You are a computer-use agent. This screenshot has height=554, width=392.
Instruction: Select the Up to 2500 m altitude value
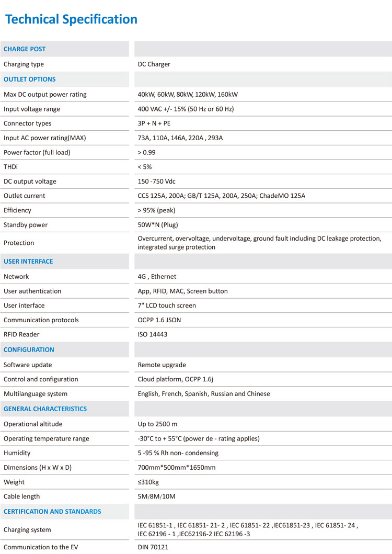tap(157, 424)
